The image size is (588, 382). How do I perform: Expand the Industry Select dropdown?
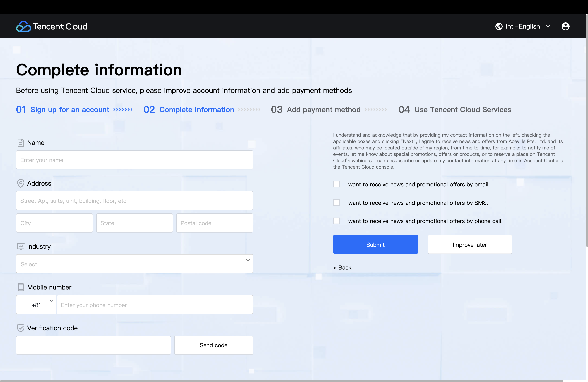[x=134, y=264]
